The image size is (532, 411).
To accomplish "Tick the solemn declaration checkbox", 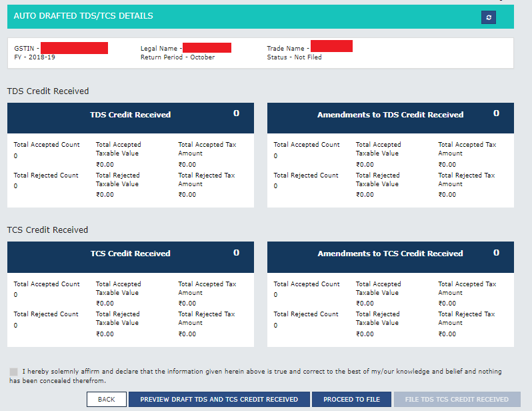I will (14, 372).
